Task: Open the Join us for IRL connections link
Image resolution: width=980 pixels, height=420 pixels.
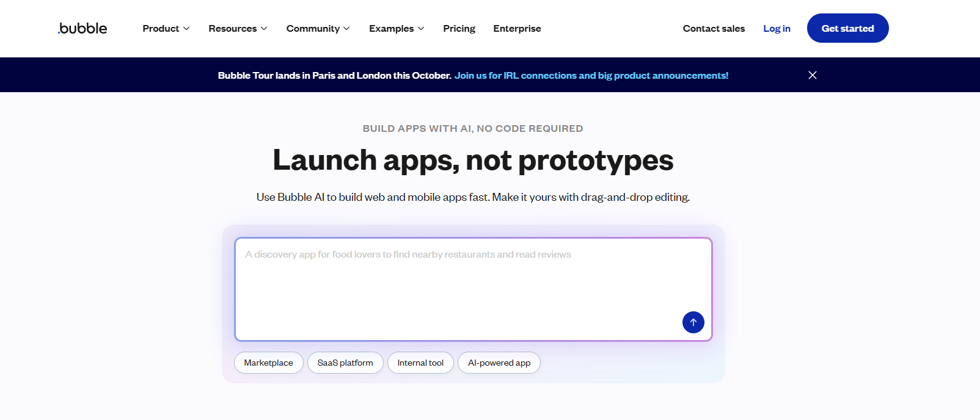Action: pyautogui.click(x=591, y=76)
